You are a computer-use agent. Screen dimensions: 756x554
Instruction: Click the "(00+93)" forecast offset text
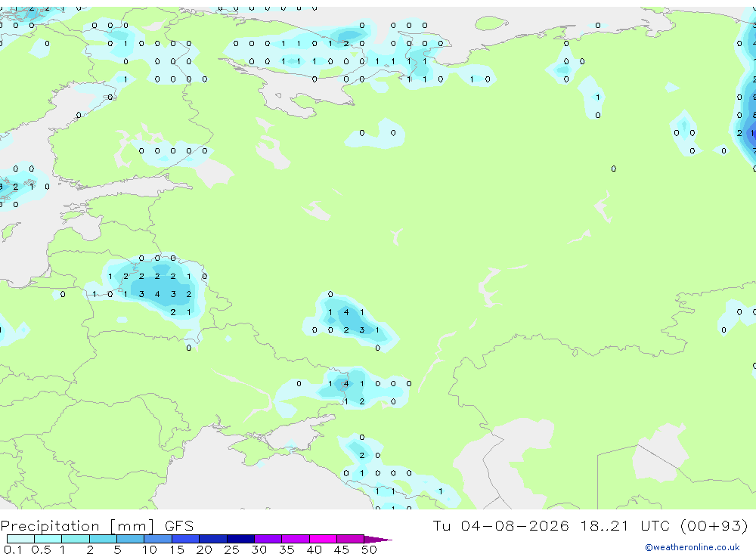[714, 525]
